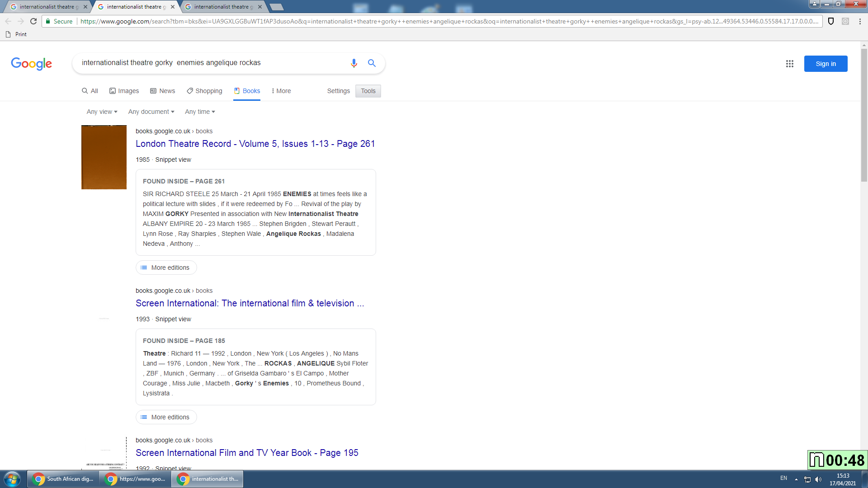The image size is (868, 488).
Task: Open Screen International Film and TV Year Book link
Action: [247, 453]
